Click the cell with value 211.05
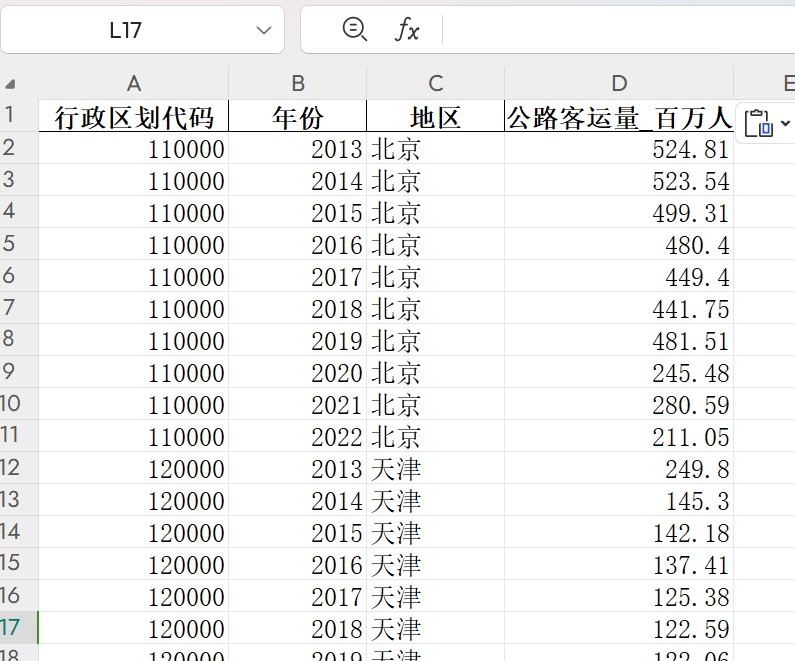Screen dimensions: 795x661 click(619, 436)
